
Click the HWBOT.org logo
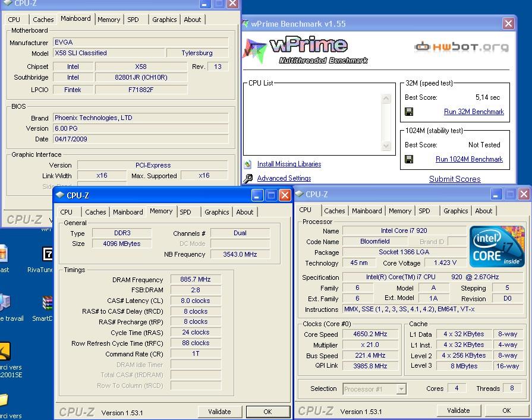(x=461, y=46)
